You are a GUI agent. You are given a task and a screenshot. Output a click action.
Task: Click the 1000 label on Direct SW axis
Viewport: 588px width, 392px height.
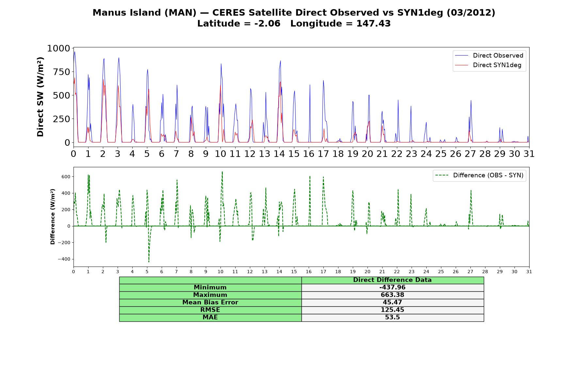click(58, 49)
